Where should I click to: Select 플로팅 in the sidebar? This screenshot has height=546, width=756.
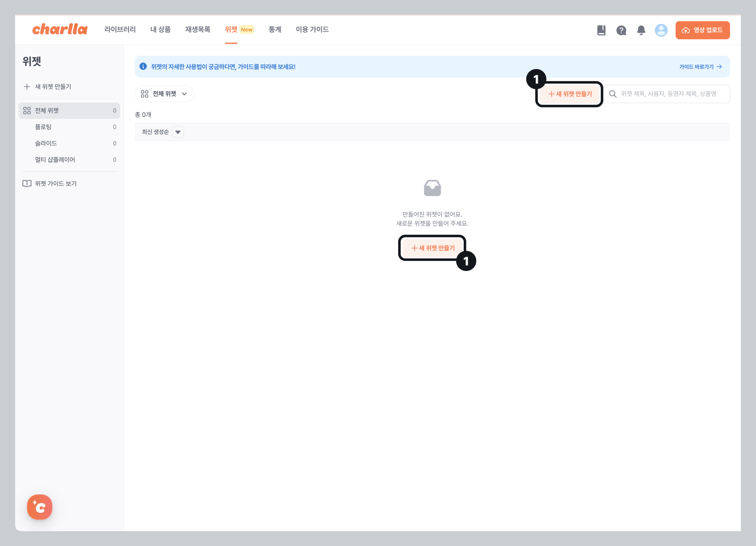(x=43, y=127)
